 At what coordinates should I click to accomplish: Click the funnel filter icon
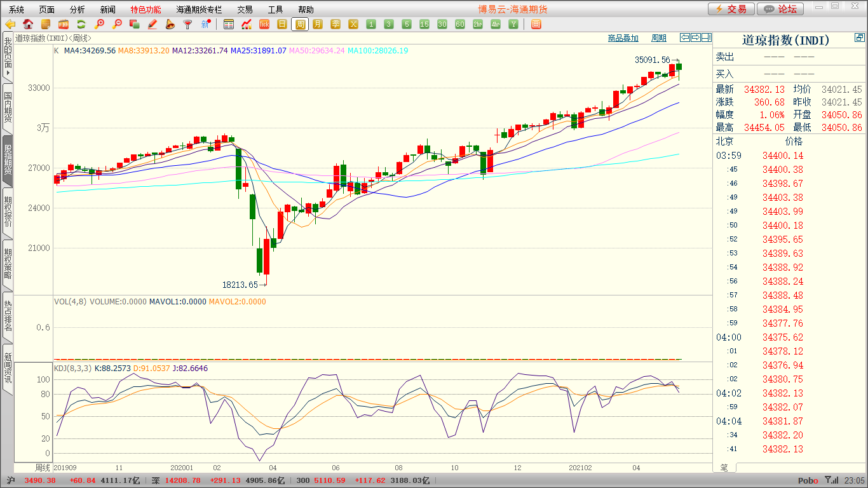[x=187, y=24]
